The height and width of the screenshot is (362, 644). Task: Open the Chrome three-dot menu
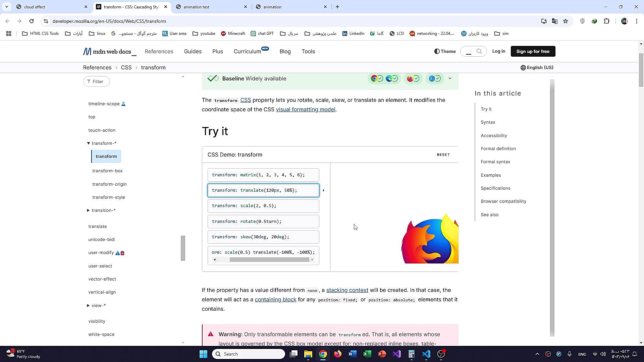click(x=637, y=21)
